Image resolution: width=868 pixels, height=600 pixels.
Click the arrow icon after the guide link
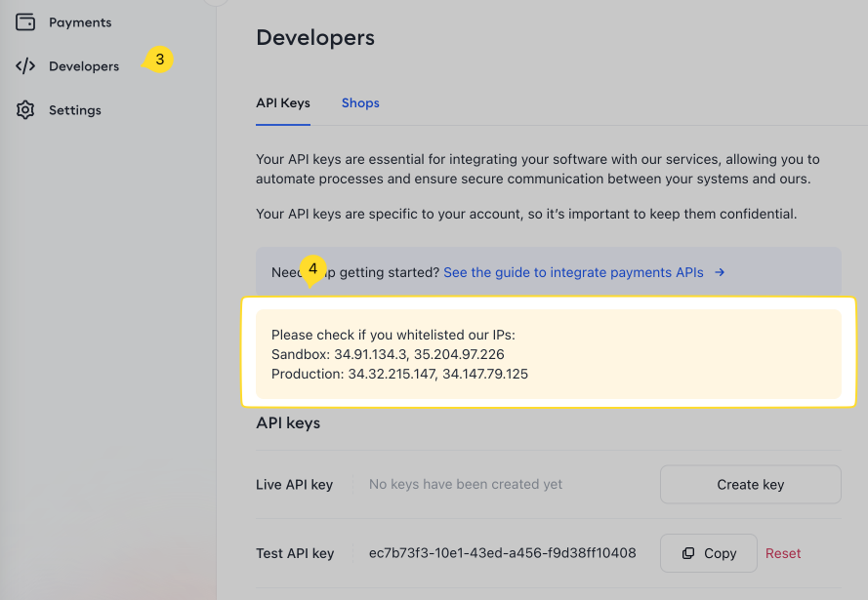point(720,273)
